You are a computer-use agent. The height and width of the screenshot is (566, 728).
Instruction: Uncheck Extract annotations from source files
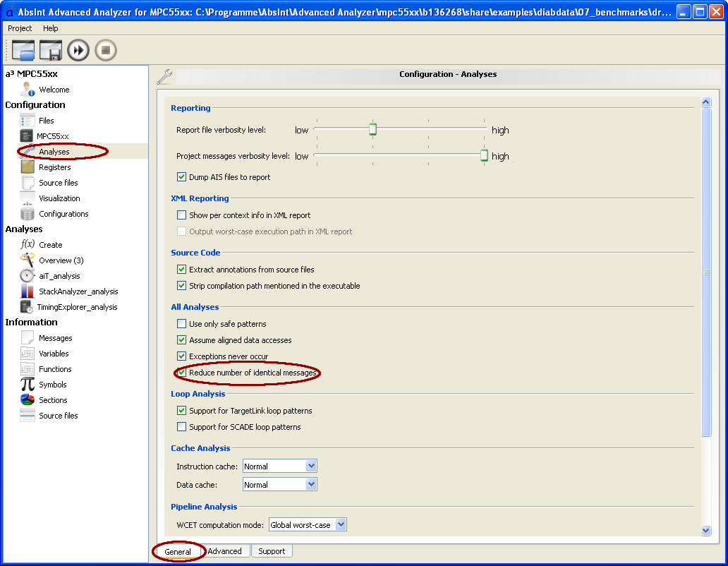point(181,270)
